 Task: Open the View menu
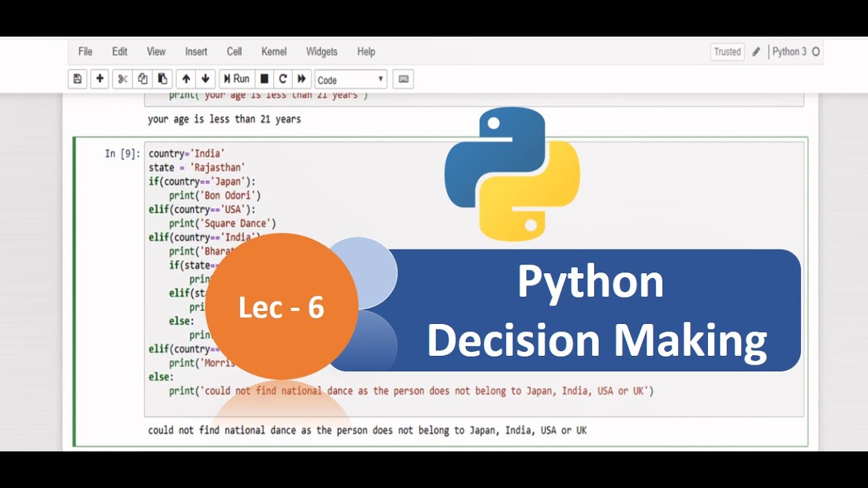click(x=156, y=52)
